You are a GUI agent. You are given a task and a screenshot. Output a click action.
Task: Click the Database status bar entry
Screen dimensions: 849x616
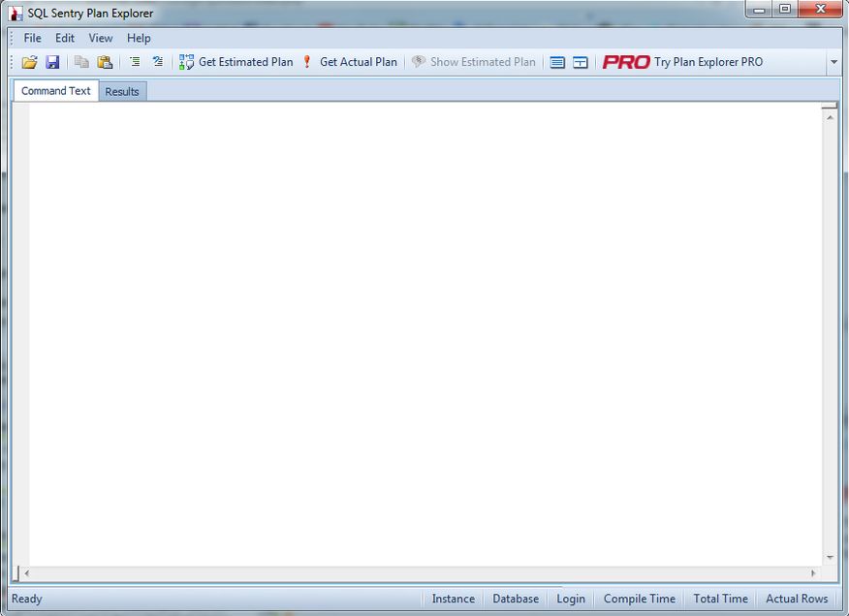[x=516, y=599]
